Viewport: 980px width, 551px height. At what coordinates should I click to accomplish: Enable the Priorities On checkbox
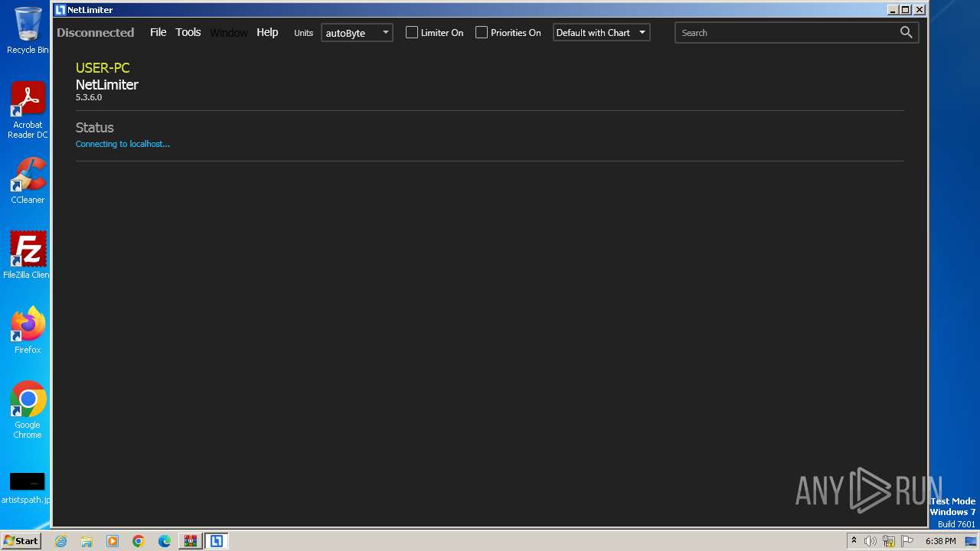[482, 32]
